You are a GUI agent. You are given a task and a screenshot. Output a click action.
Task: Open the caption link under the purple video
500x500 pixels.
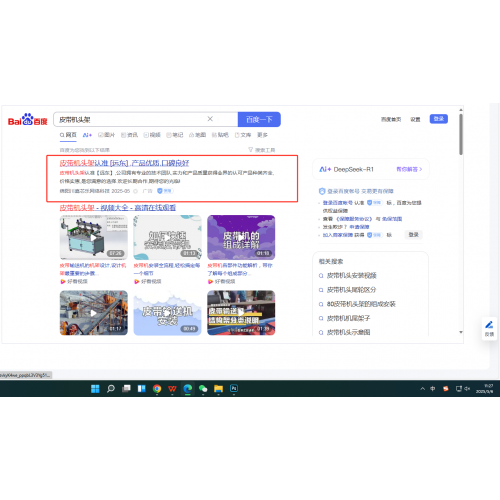(x=240, y=269)
